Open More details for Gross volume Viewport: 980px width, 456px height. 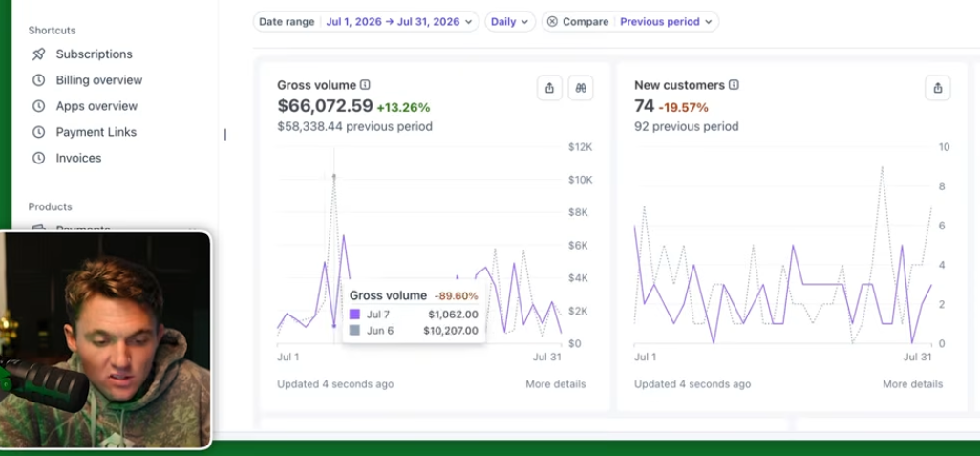556,384
